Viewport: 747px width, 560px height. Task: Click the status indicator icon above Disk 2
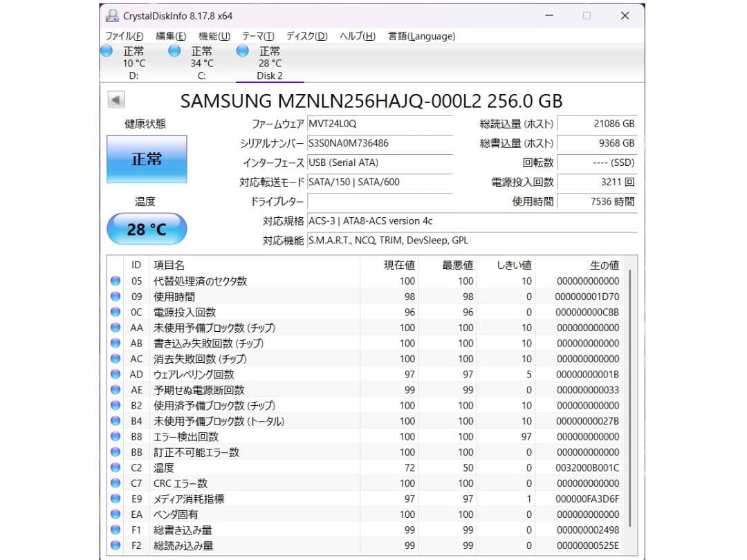pos(242,50)
